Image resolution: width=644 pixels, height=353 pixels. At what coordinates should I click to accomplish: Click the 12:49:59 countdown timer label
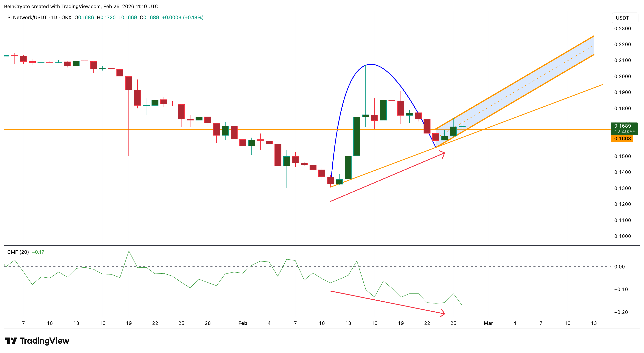point(625,132)
